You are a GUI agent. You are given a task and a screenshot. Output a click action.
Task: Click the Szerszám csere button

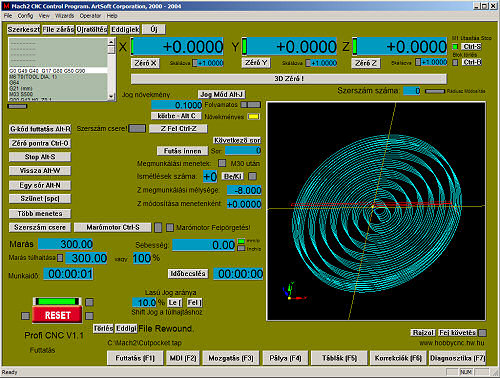click(x=40, y=227)
